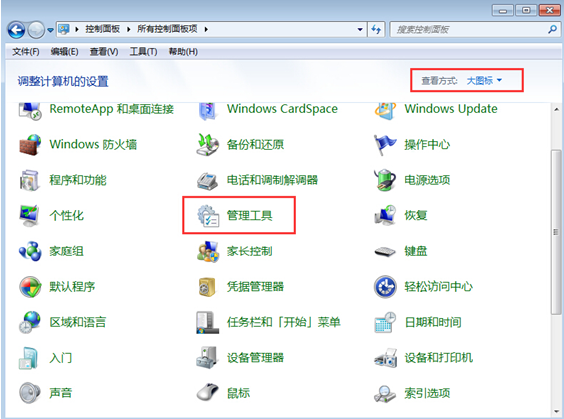Viewport: 564px width, 419px height.
Task: Expand the arrow after 所有控制面板项 breadcrumb
Action: pyautogui.click(x=206, y=29)
